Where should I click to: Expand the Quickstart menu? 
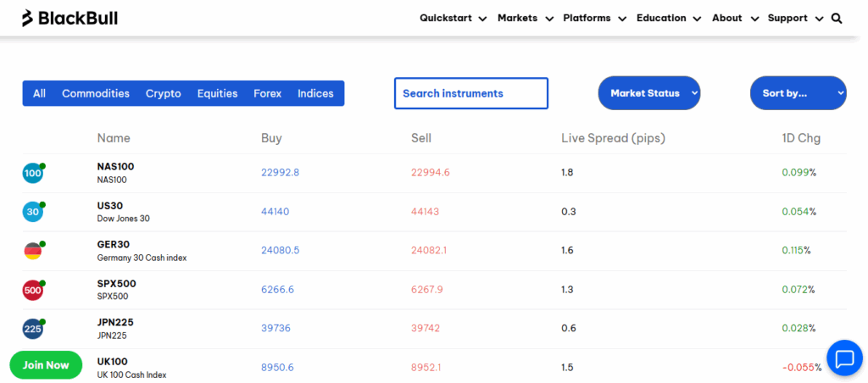pyautogui.click(x=453, y=19)
